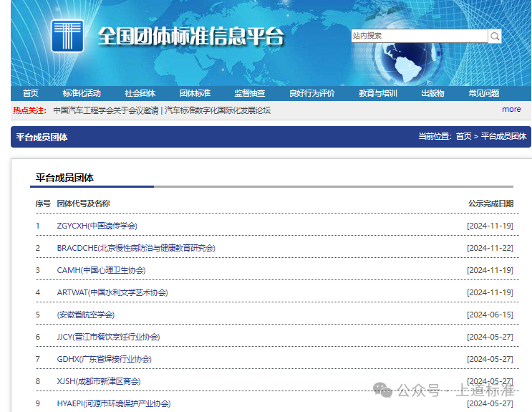Click 平台成员团体 in breadcrumb
This screenshot has width=532, height=412.
(x=504, y=137)
